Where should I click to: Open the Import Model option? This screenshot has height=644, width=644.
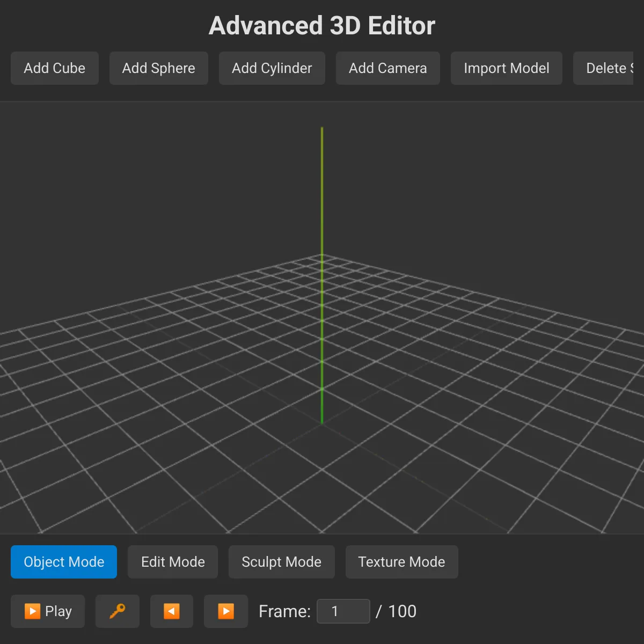[x=506, y=68]
